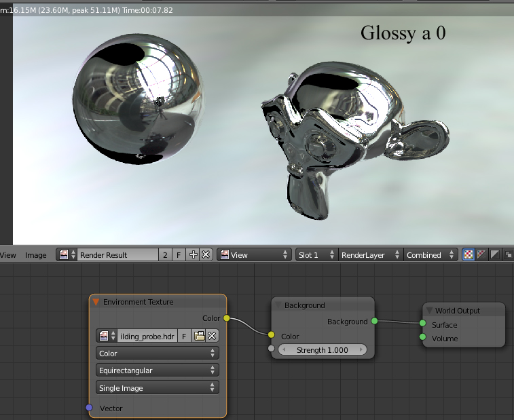
Task: Click the user count button showing 2
Action: [165, 254]
